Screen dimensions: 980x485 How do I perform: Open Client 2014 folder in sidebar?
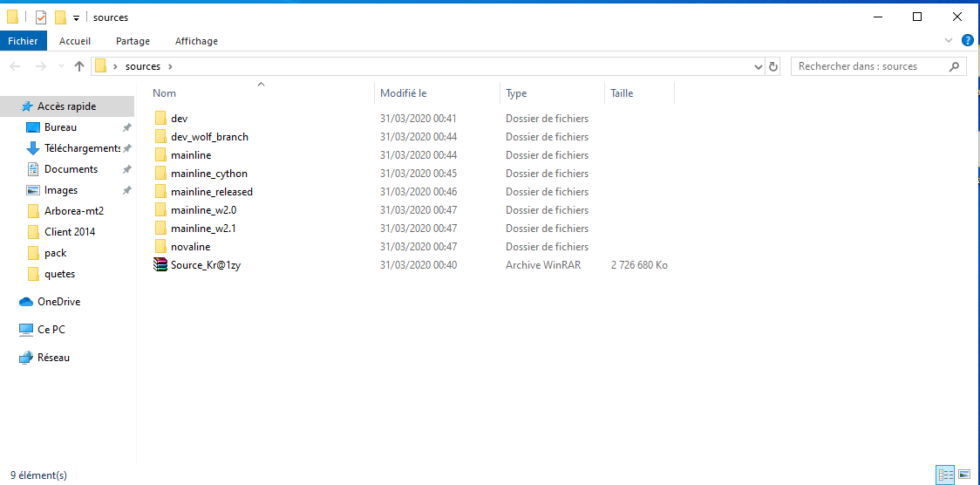click(x=70, y=232)
